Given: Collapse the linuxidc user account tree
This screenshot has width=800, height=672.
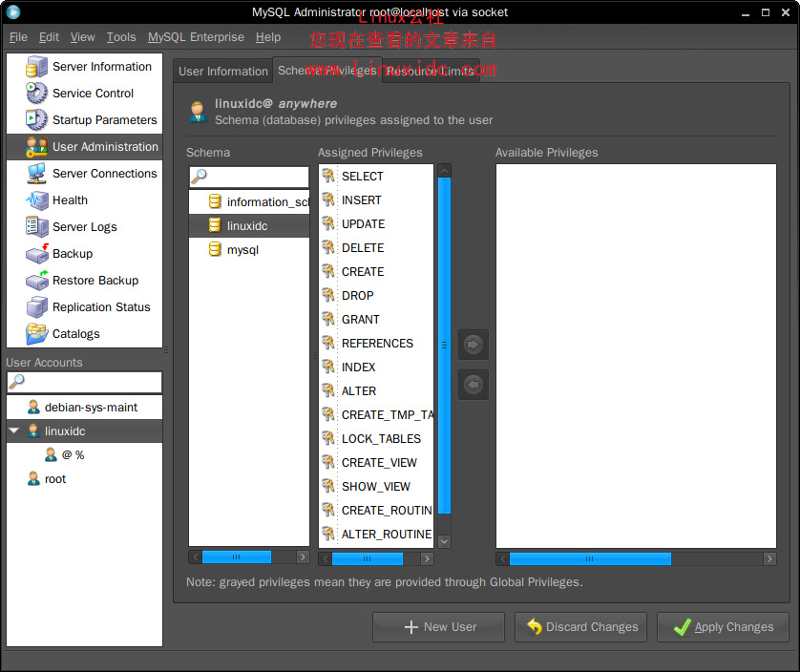Looking at the screenshot, I should coord(14,430).
